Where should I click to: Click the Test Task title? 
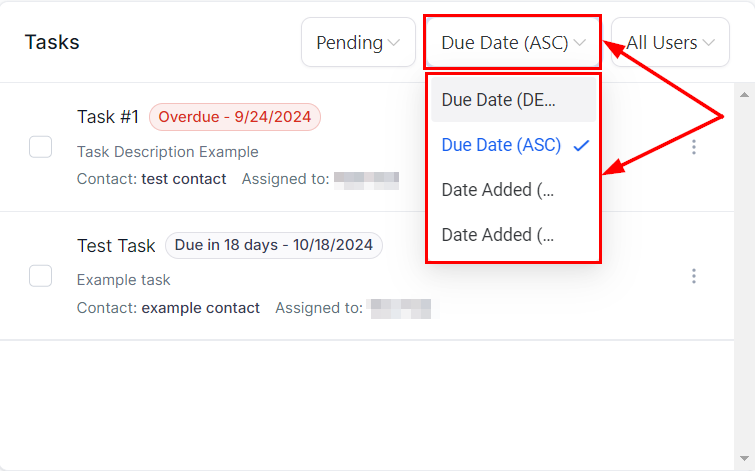tap(116, 246)
